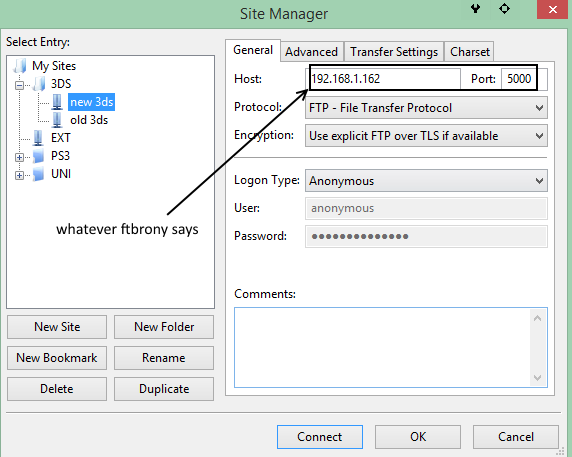Open the Transfer Settings tab
Image resolution: width=572 pixels, height=457 pixels.
tap(394, 52)
